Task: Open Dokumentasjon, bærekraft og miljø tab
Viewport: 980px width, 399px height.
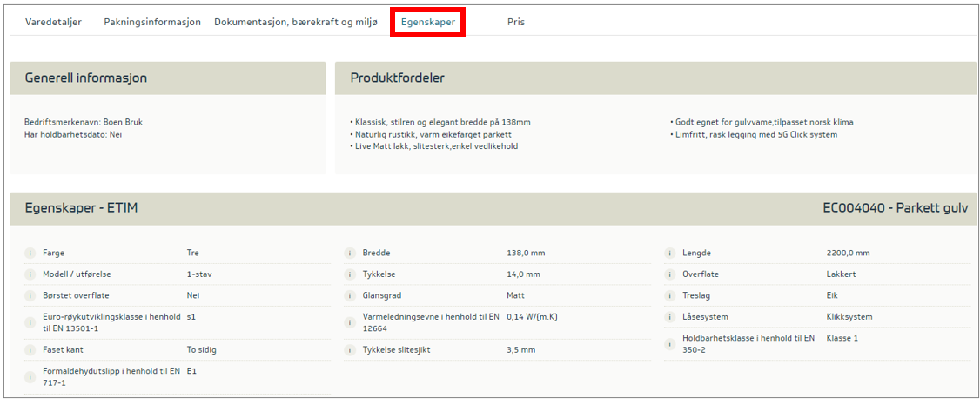Action: coord(296,22)
